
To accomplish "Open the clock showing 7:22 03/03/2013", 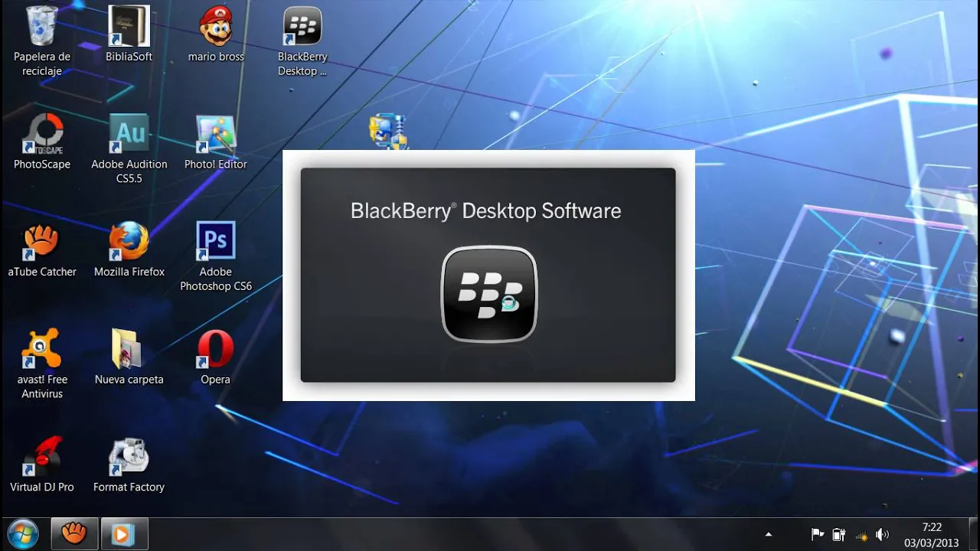I will click(x=931, y=534).
